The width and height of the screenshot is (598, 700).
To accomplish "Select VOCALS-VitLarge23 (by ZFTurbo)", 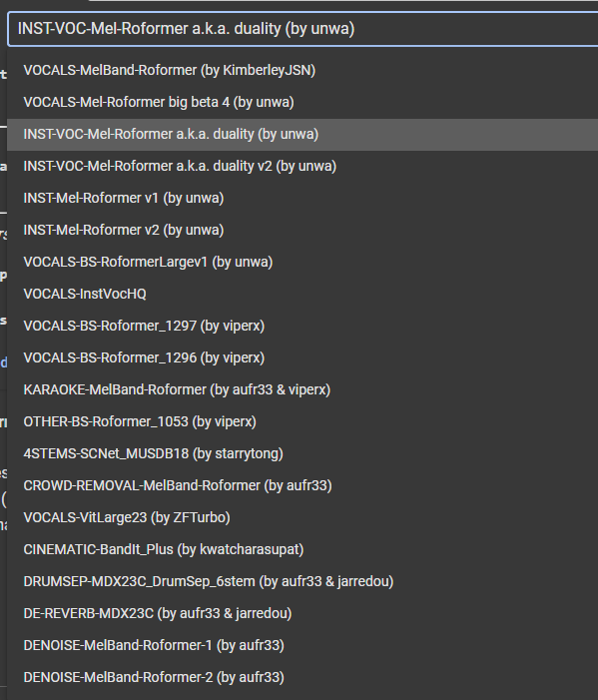I will [x=302, y=518].
